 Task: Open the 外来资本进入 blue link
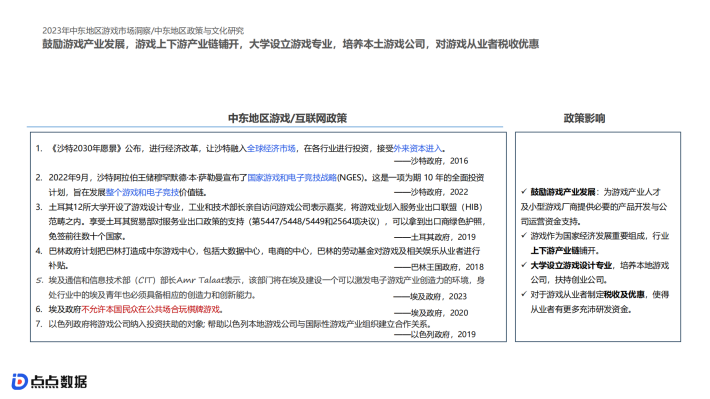point(417,149)
